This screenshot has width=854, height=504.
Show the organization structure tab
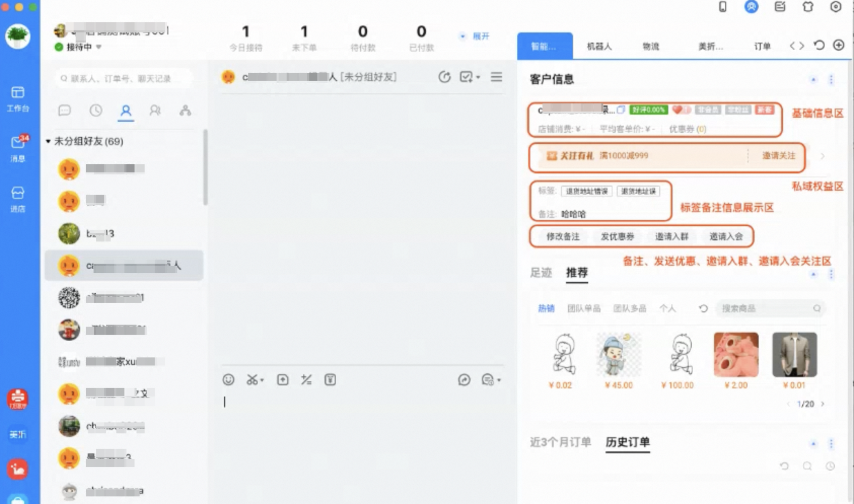pos(185,111)
